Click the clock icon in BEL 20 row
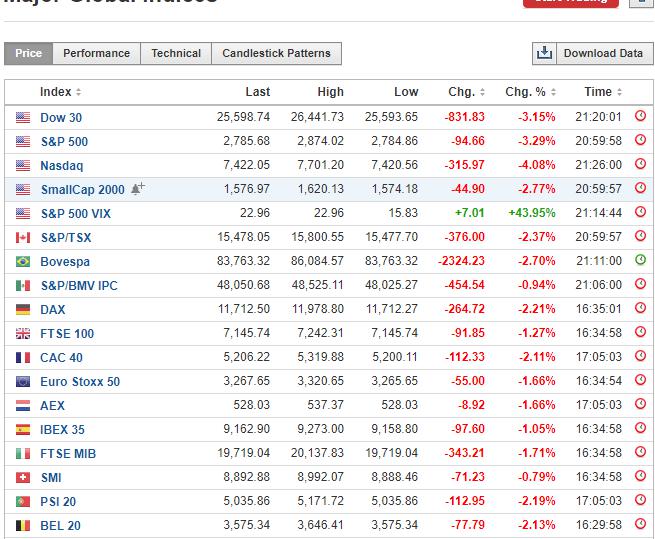Screen dimensions: 655x539 640,524
